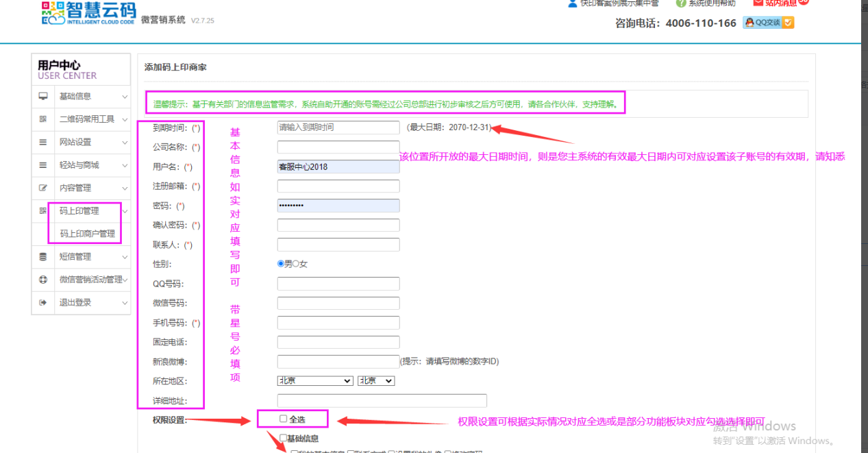Screen dimensions: 868x453
Task: Click the logout arrow icon beside 退出登录
Action: pos(43,302)
